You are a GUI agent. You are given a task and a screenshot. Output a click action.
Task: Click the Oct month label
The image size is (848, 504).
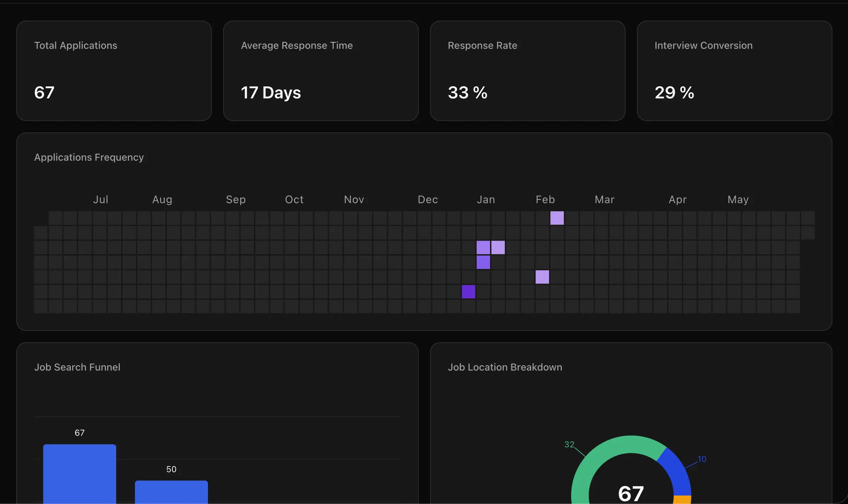(294, 200)
